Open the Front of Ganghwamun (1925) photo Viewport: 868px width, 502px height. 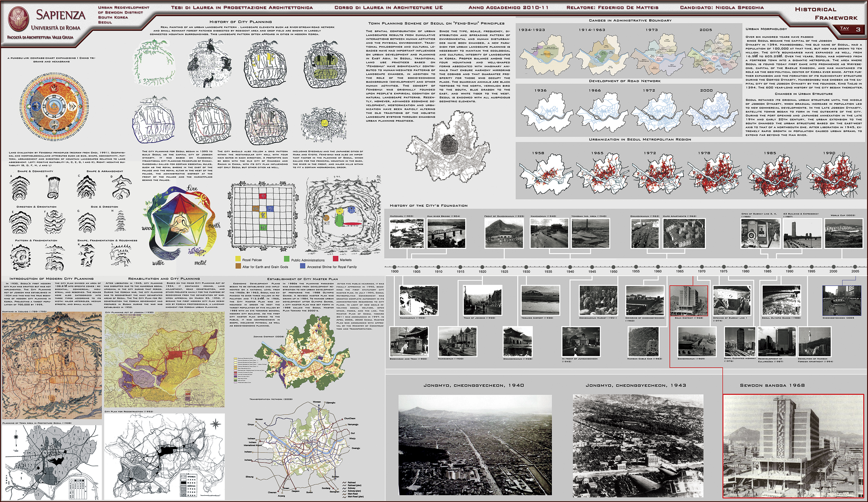tap(504, 233)
